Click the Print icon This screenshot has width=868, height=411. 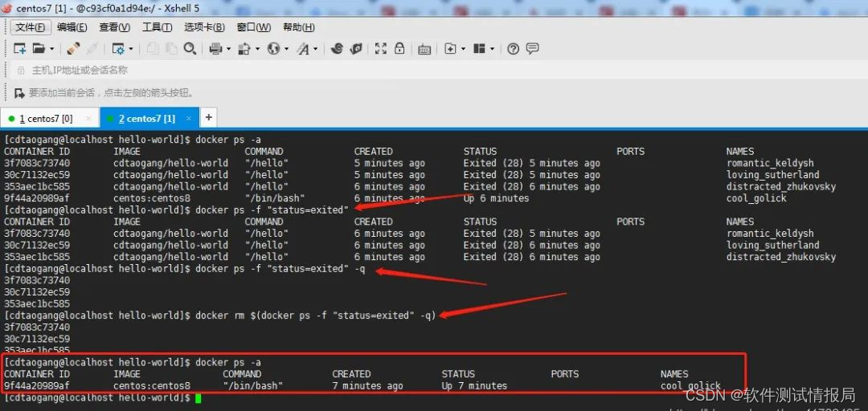(x=216, y=49)
